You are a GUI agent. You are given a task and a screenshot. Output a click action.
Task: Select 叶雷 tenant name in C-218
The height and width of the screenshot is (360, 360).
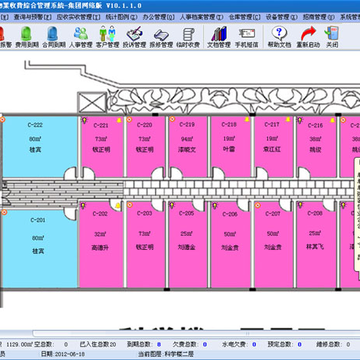[x=228, y=149]
